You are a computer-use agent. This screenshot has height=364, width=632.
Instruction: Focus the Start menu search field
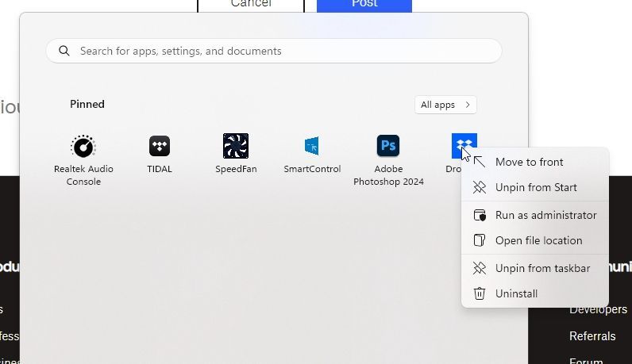[274, 51]
